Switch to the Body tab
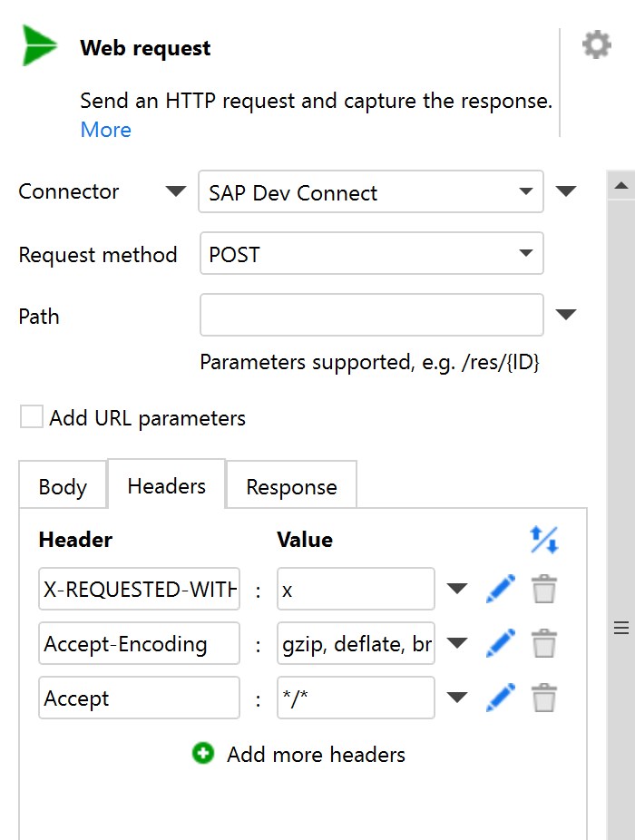 (x=63, y=484)
